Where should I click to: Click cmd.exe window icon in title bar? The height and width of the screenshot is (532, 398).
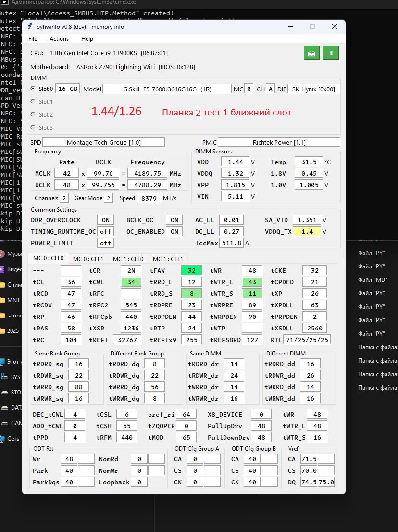(x=4, y=2)
